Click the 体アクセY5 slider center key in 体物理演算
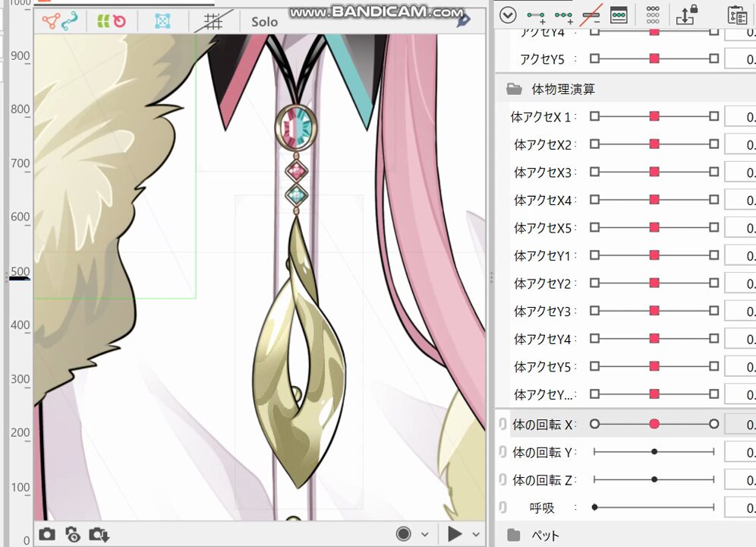This screenshot has width=756, height=547. click(x=654, y=366)
